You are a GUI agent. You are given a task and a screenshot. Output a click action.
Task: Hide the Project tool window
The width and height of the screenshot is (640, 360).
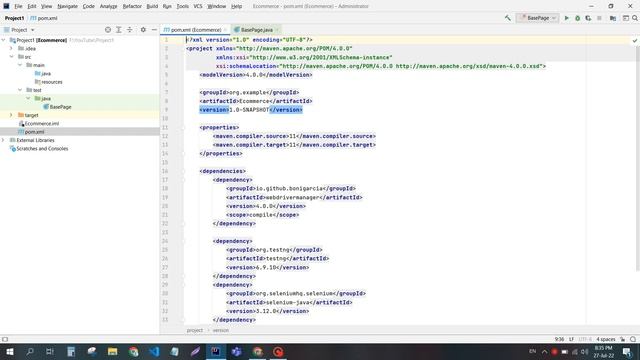point(154,30)
